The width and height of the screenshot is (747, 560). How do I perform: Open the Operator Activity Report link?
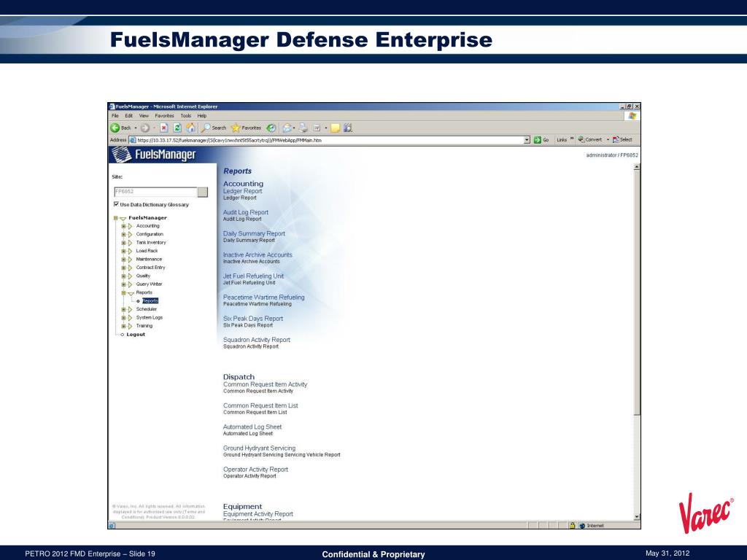(255, 470)
